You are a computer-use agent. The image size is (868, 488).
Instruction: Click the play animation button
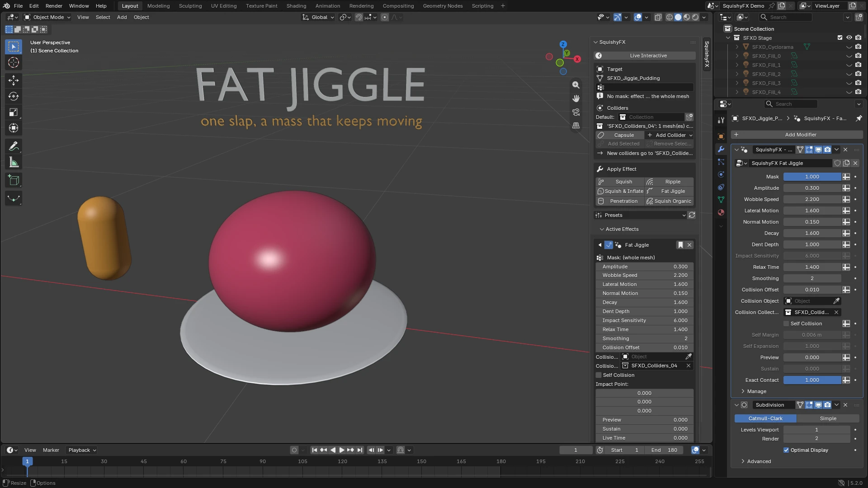pyautogui.click(x=342, y=450)
